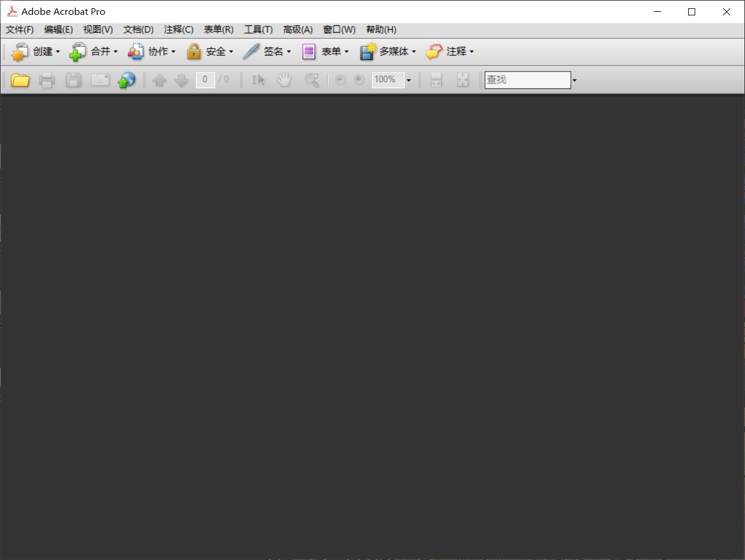Choose the text select cursor tool
Viewport: 745px width, 560px height.
click(x=259, y=80)
